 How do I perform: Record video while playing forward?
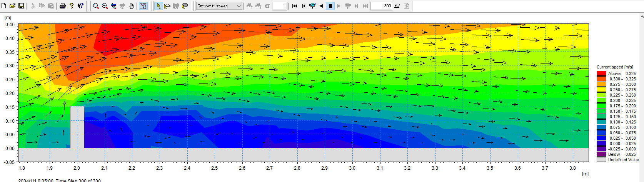point(348,6)
